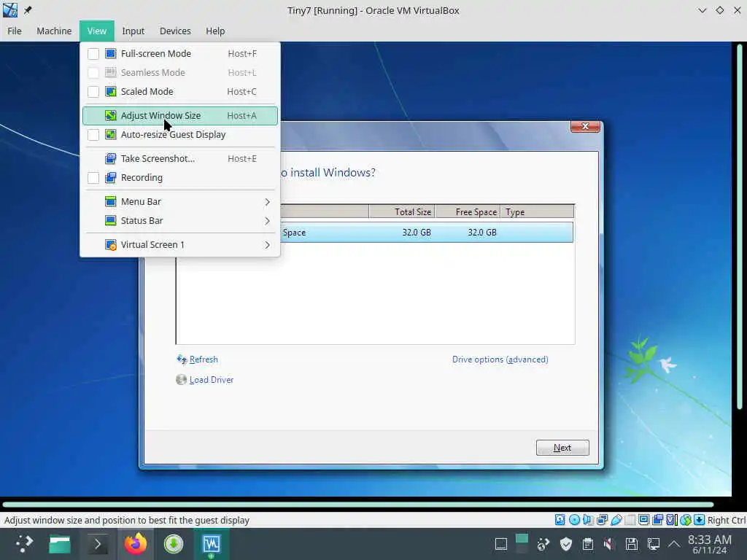Expand the Status Bar submenu
The height and width of the screenshot is (560, 747).
pos(180,220)
